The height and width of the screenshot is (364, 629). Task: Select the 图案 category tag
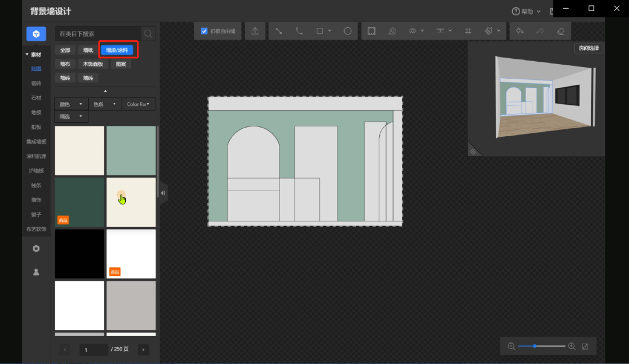coord(121,64)
